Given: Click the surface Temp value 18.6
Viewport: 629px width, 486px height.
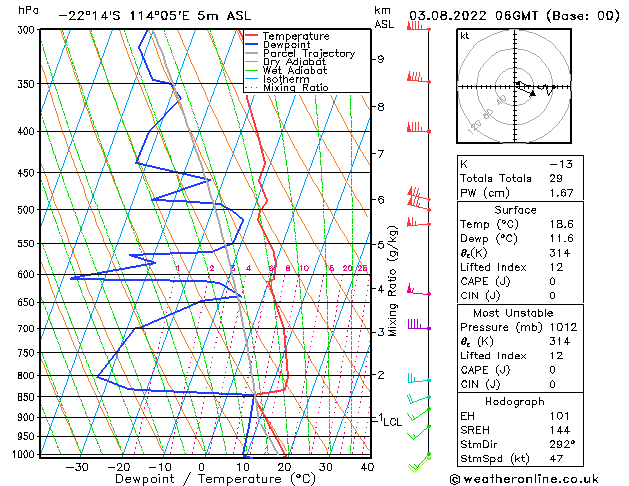Looking at the screenshot, I should click(561, 224).
